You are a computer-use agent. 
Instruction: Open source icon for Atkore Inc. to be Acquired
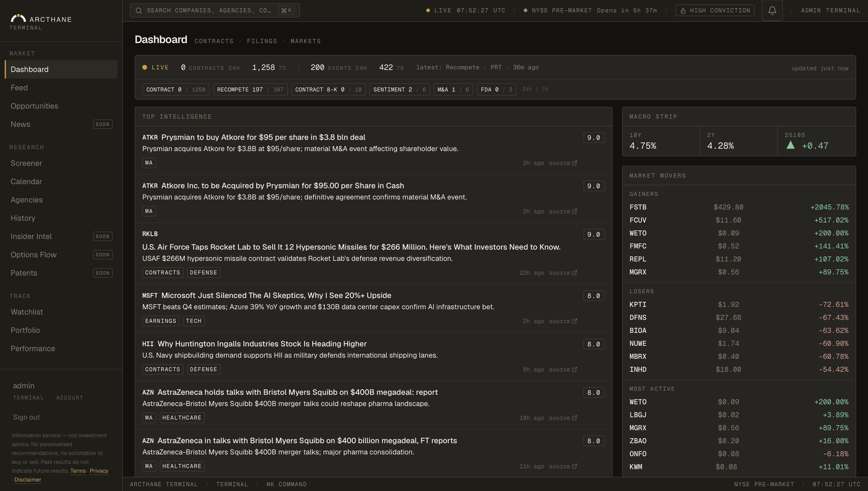tap(575, 211)
